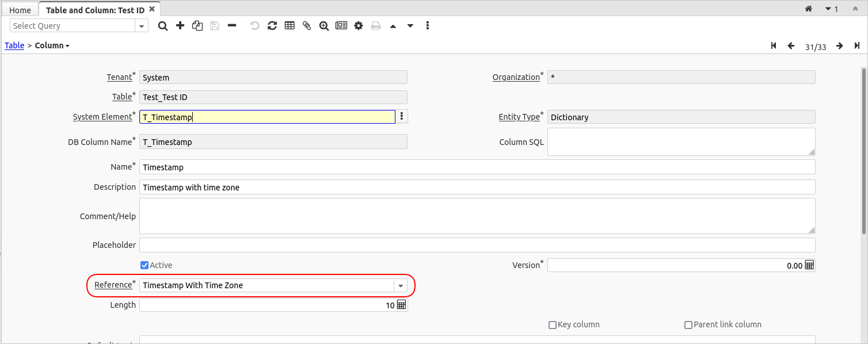
Task: Open the process gear icon
Action: pyautogui.click(x=359, y=26)
